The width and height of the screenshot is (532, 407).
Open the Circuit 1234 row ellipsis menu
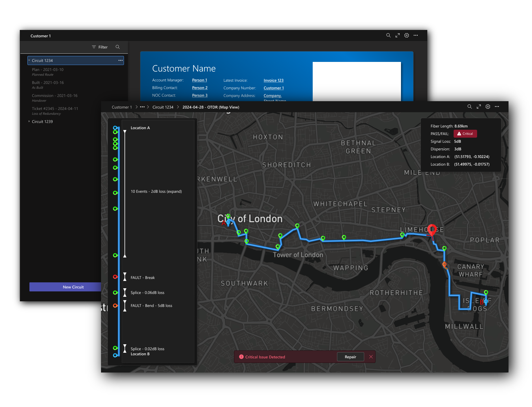click(x=121, y=60)
